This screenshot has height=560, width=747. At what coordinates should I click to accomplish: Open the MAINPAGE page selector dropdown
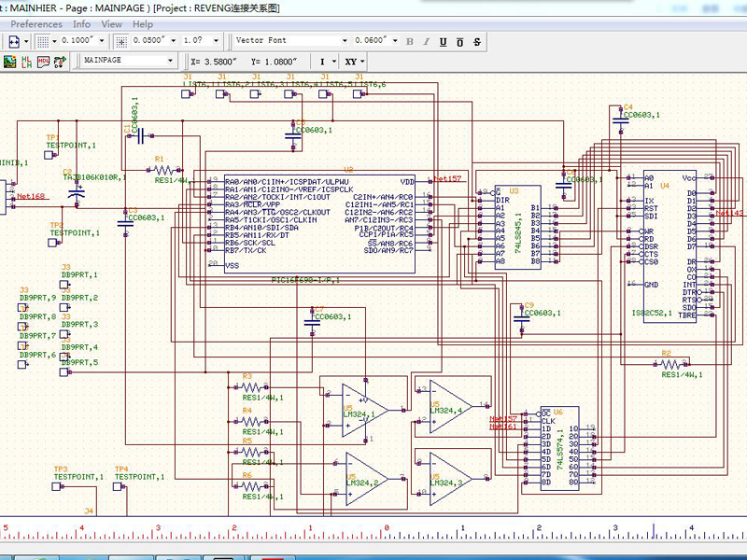click(170, 61)
